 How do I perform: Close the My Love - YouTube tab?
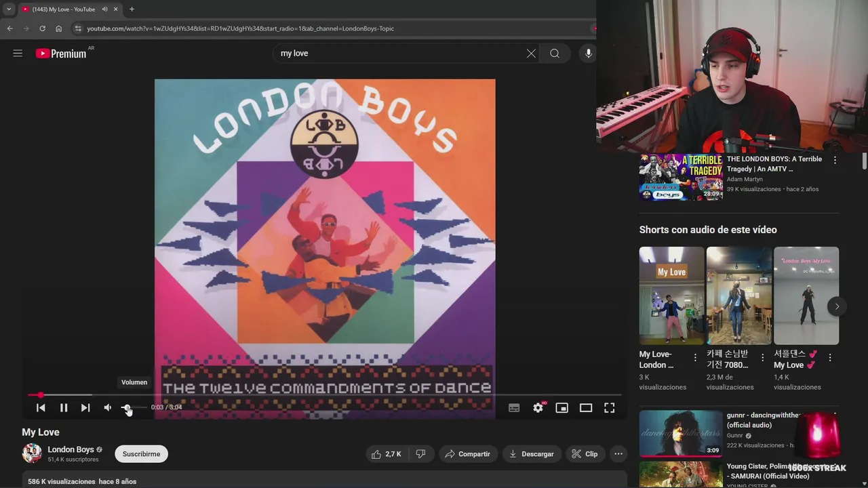coord(115,9)
